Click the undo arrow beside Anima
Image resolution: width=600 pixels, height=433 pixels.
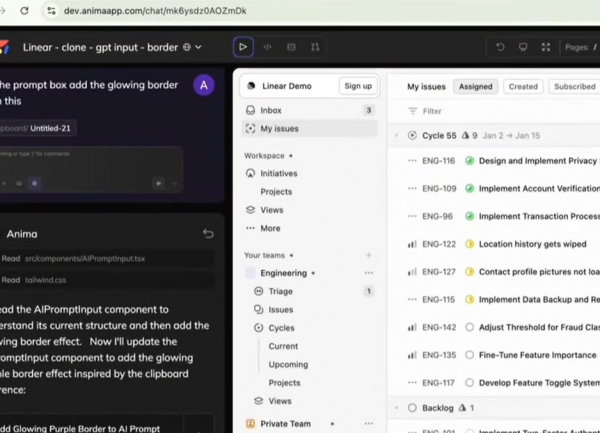pyautogui.click(x=208, y=234)
